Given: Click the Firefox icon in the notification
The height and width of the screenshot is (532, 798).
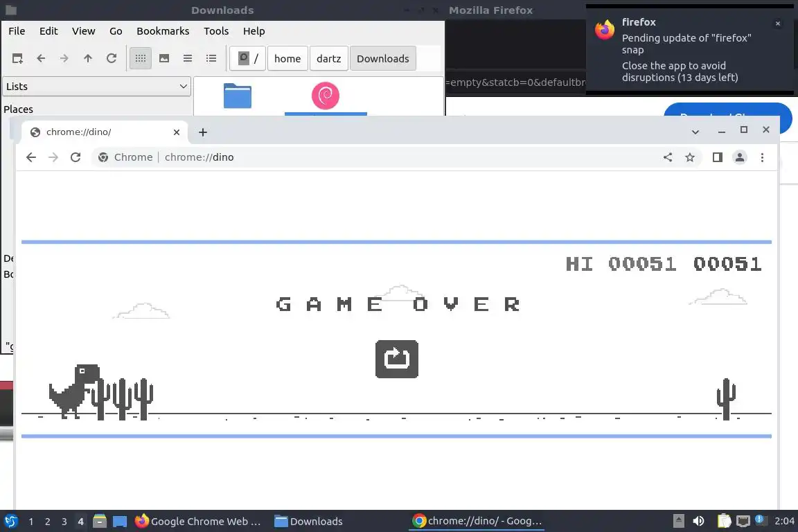Looking at the screenshot, I should point(605,30).
